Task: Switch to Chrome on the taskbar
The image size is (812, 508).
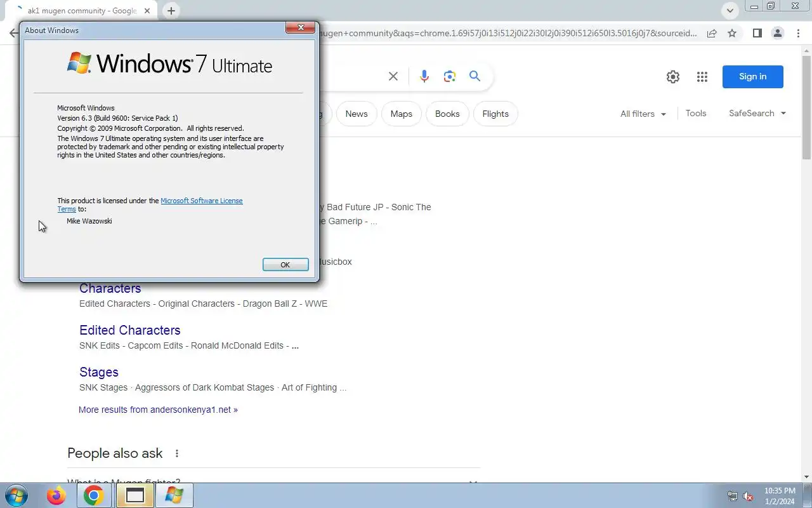Action: [x=94, y=496]
